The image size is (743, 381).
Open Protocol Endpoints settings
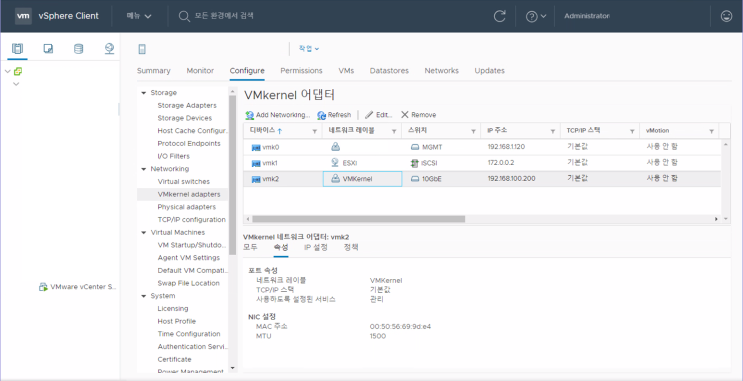(x=189, y=144)
